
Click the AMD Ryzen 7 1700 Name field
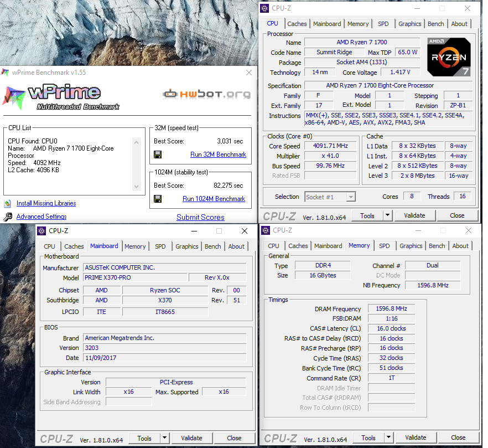click(362, 42)
